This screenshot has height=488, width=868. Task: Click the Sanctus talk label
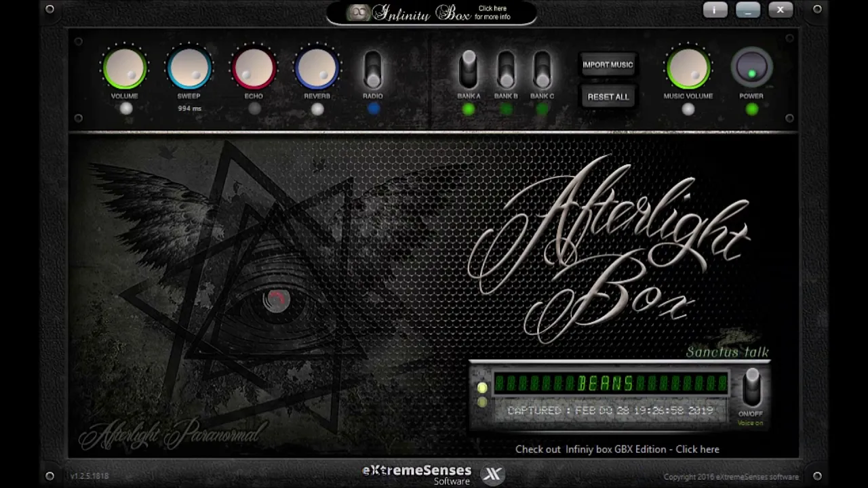coord(727,352)
